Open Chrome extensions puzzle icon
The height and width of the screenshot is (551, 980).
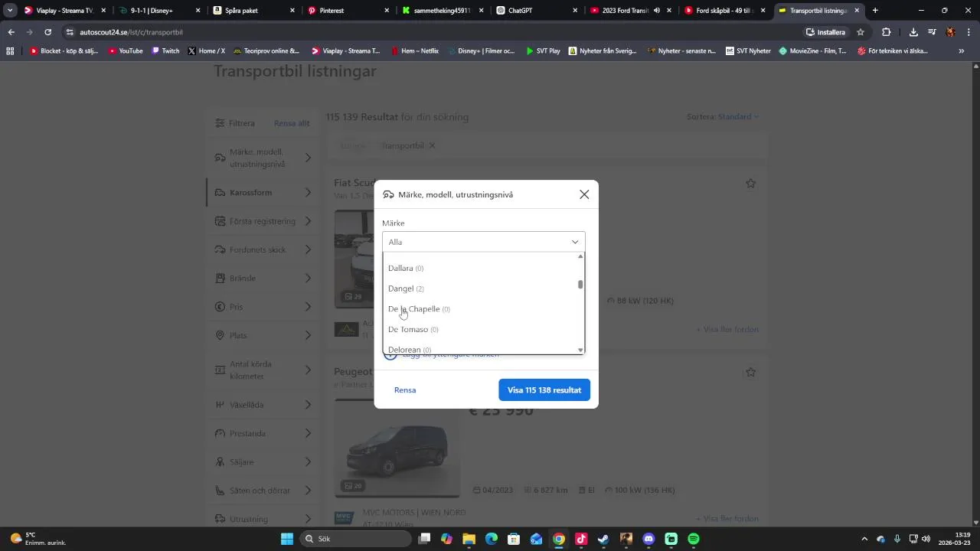[886, 32]
